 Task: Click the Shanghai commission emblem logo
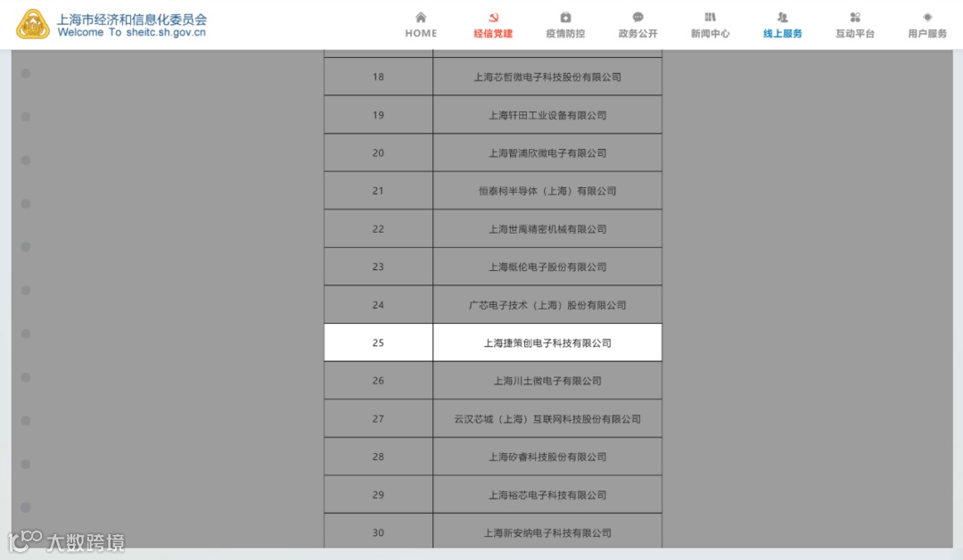click(x=33, y=25)
